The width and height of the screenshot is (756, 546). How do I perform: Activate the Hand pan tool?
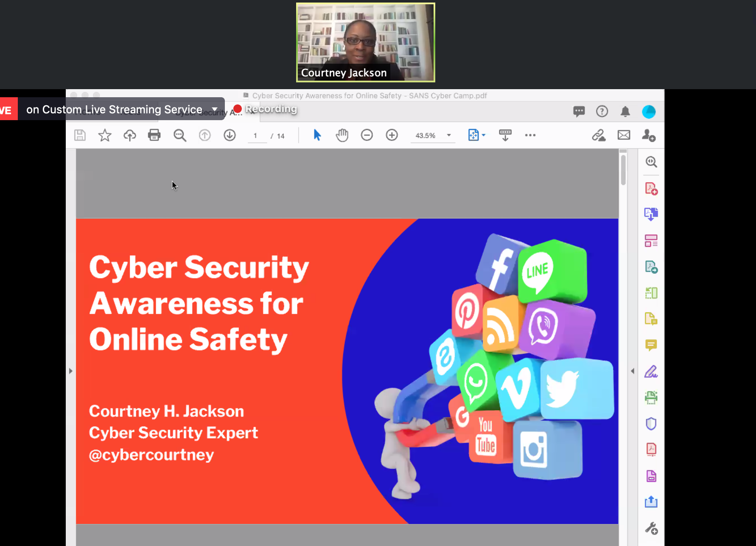pos(342,135)
